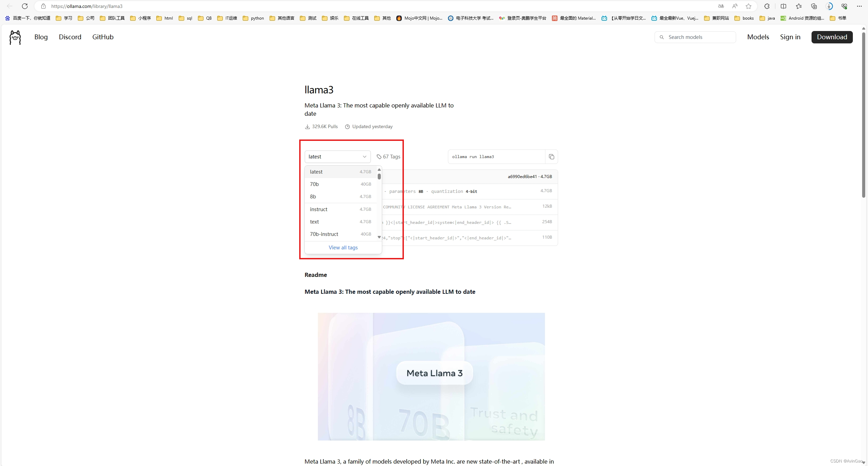
Task: Open the Blog nav item
Action: coord(41,37)
